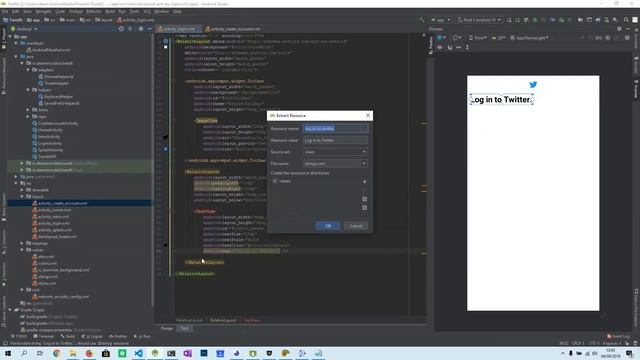This screenshot has height=360, width=640.
Task: Click the locate opened file target icon
Action: [121, 29]
